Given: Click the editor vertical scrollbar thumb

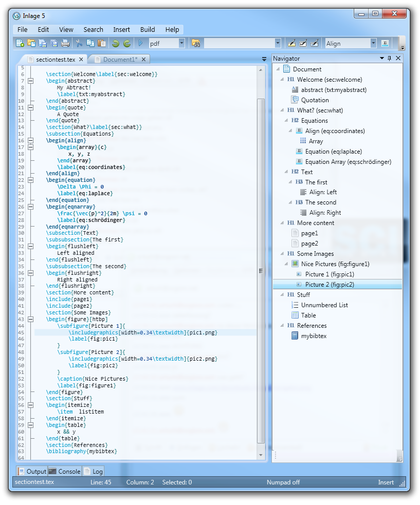Looking at the screenshot, I should point(261,271).
